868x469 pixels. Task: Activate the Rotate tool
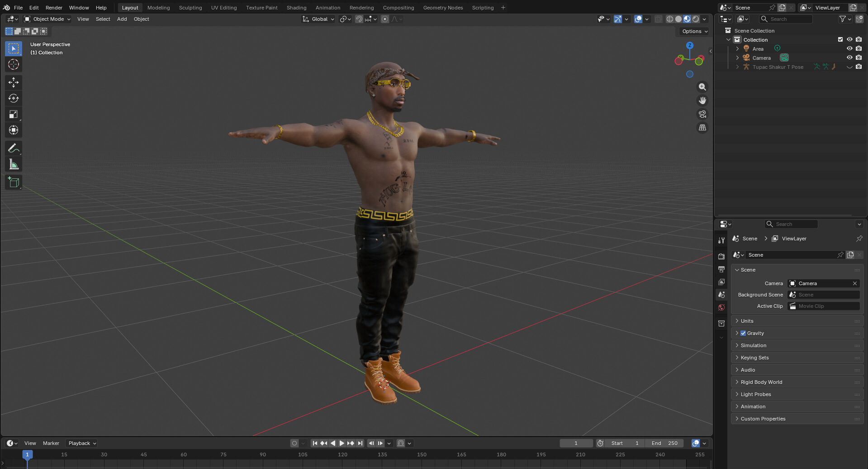(14, 98)
